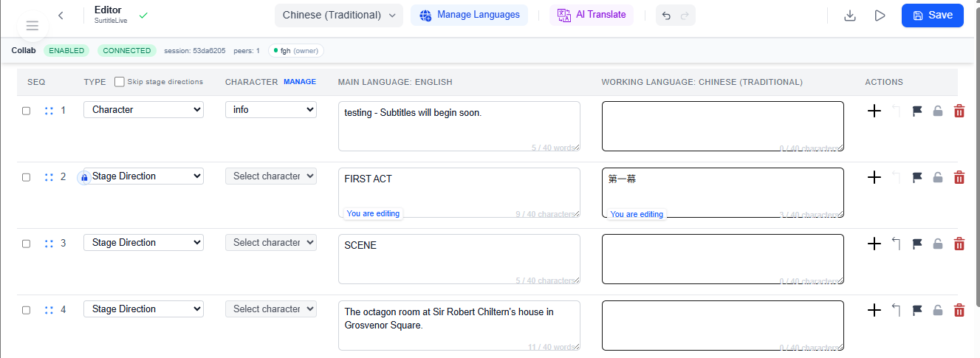Click the SCENE main language text field
This screenshot has height=358, width=980.
click(459, 258)
